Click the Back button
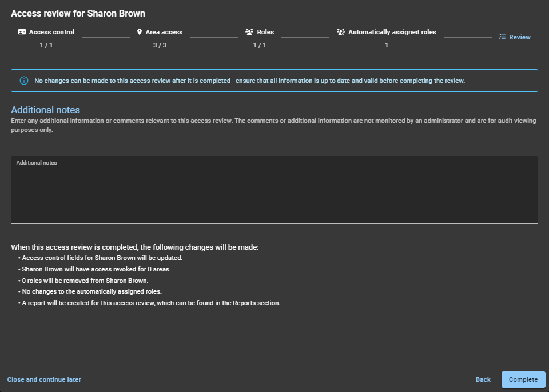The width and height of the screenshot is (549, 392). click(x=483, y=379)
